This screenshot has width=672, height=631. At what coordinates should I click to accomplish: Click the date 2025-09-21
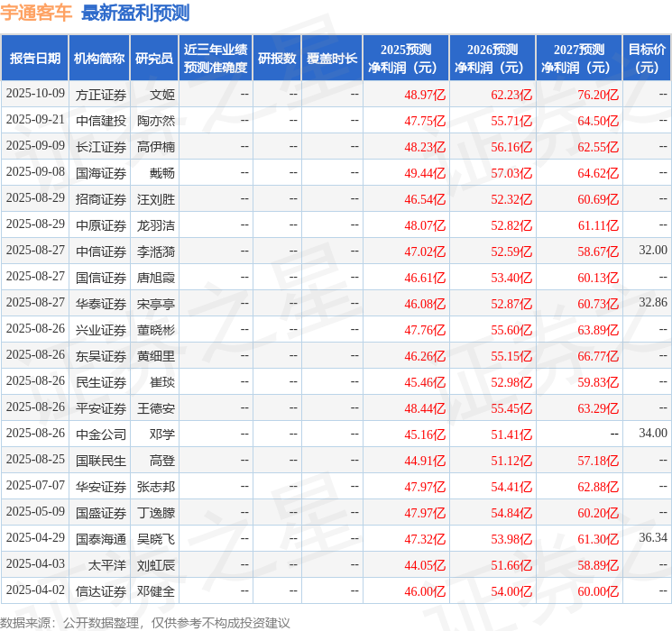click(35, 120)
